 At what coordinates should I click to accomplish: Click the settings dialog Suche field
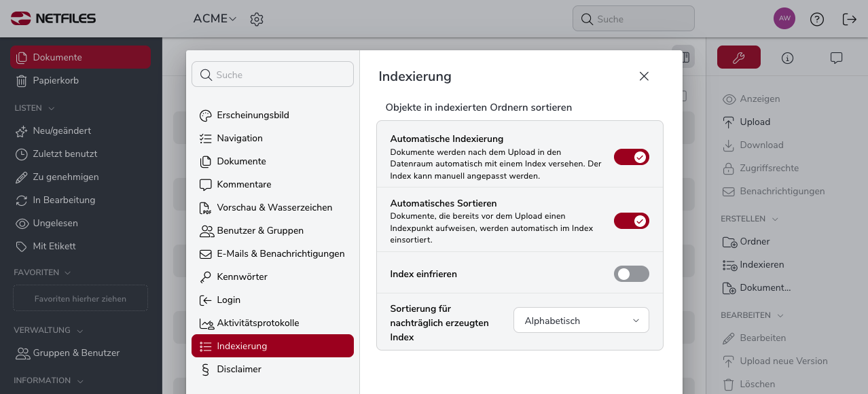click(272, 75)
